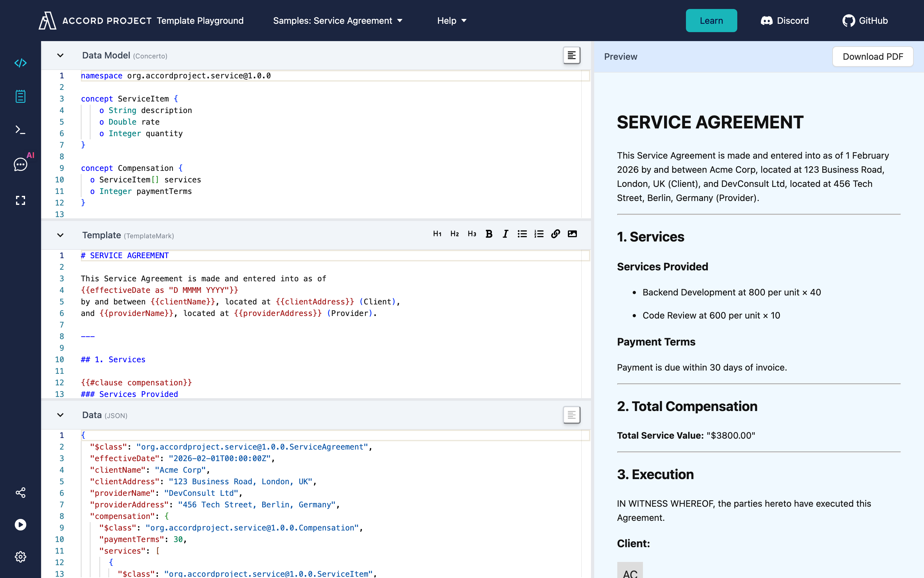Click the 'Services Provided' preview heading
Viewport: 924px width, 578px height.
[x=663, y=267]
